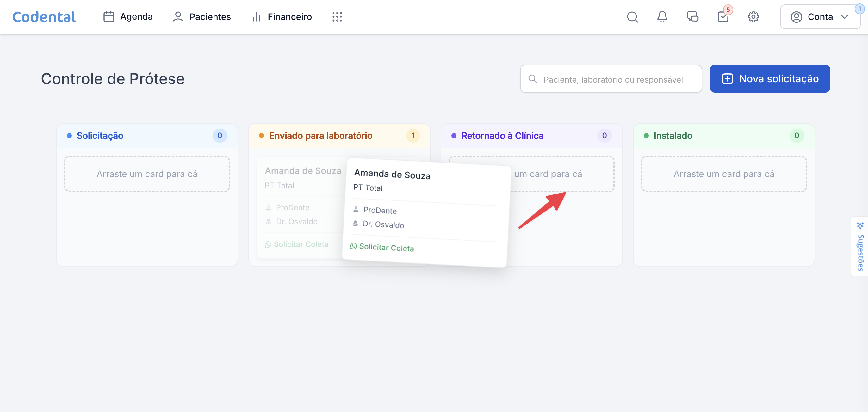The image size is (868, 412).
Task: Open the Agenda menu
Action: [128, 17]
